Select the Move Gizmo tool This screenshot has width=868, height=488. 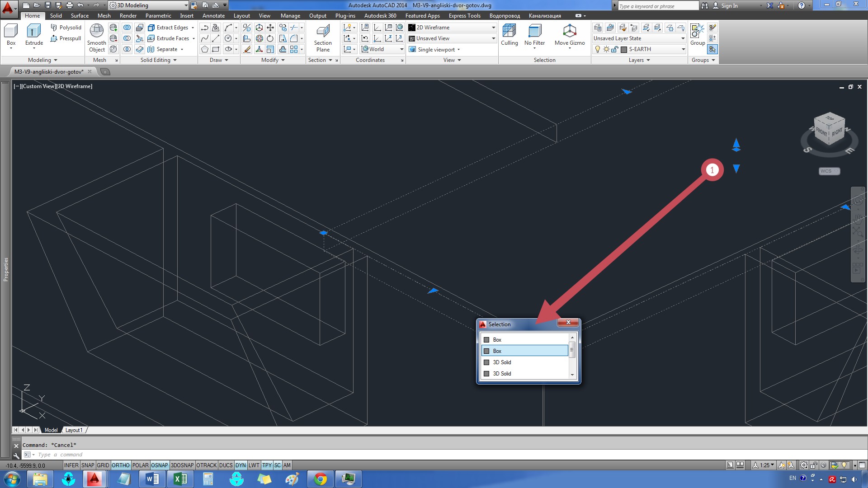pos(570,35)
